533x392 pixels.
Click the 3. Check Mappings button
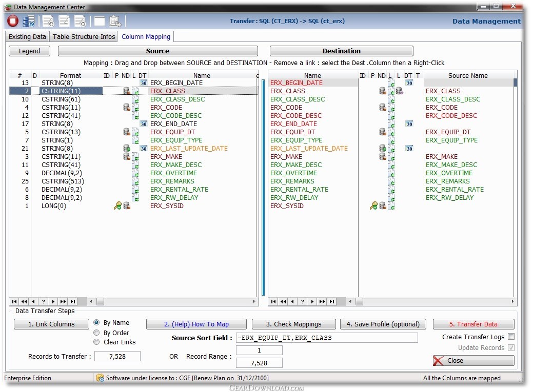[x=294, y=324]
